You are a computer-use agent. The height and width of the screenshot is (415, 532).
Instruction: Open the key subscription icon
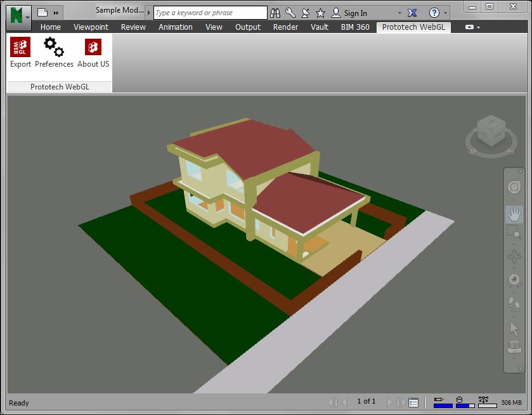point(290,13)
